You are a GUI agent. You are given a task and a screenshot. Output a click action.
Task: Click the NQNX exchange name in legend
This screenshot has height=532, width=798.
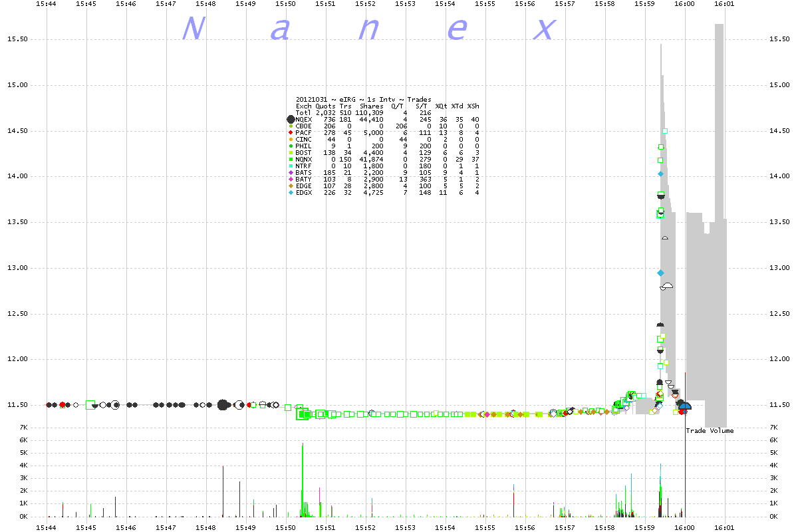tap(303, 160)
